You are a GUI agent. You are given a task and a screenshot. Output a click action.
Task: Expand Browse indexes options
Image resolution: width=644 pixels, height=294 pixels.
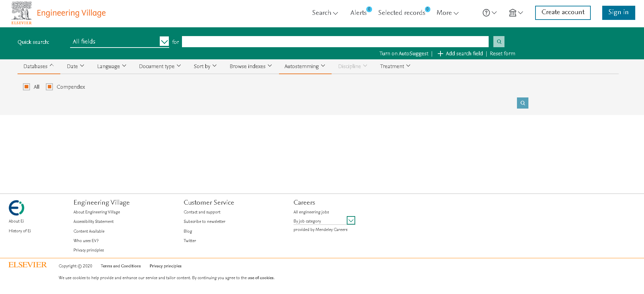coord(251,66)
